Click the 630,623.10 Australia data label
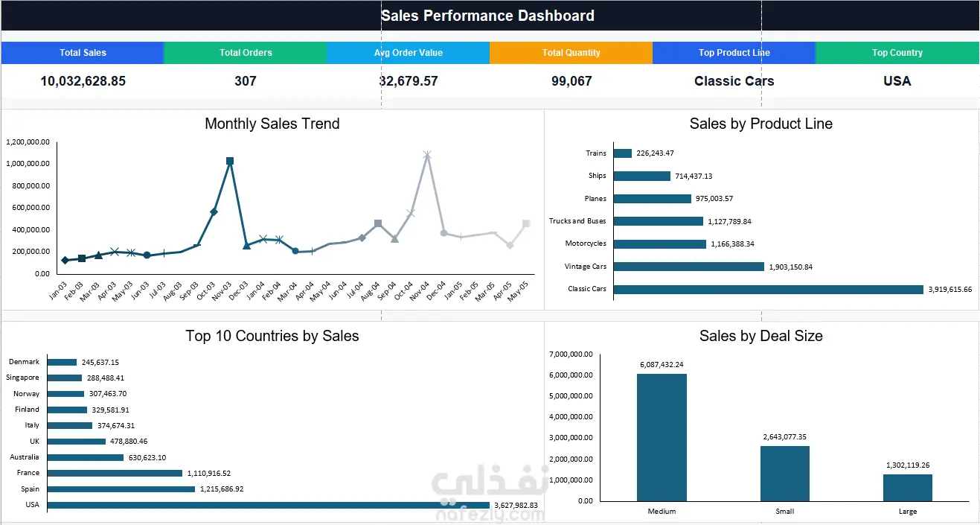Image resolution: width=980 pixels, height=525 pixels. (147, 457)
